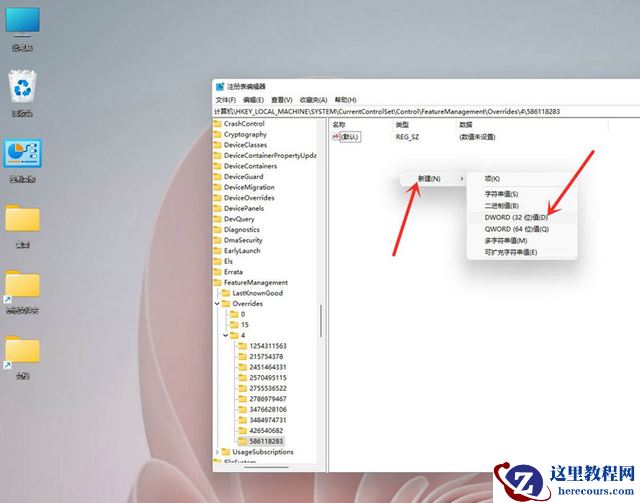Select the 2570495115 key
640x503 pixels.
[268, 378]
